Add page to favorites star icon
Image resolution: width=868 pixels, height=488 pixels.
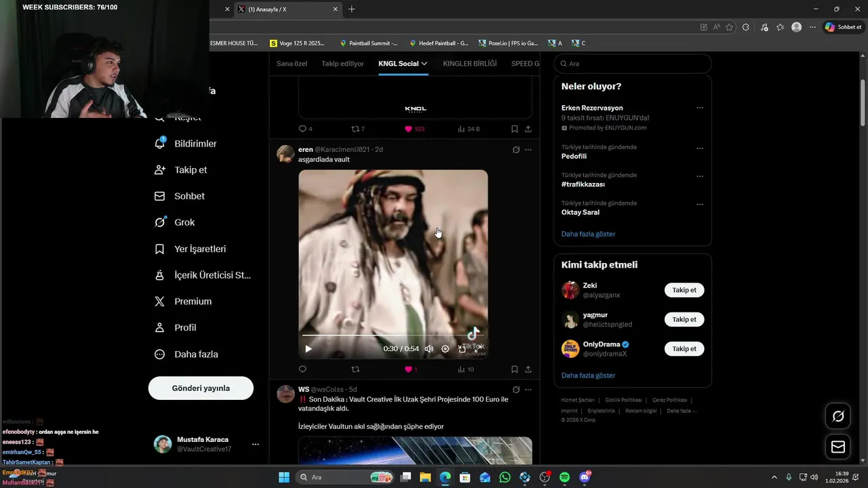coord(730,27)
